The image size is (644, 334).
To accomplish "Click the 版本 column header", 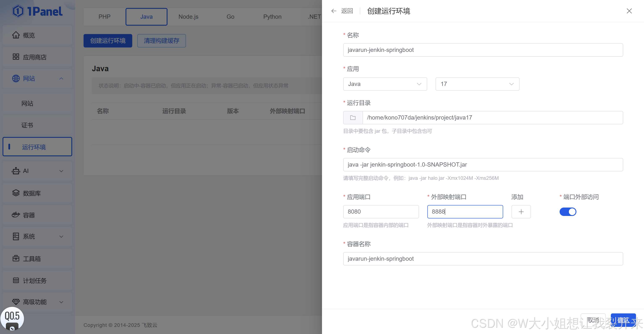I will [x=233, y=111].
